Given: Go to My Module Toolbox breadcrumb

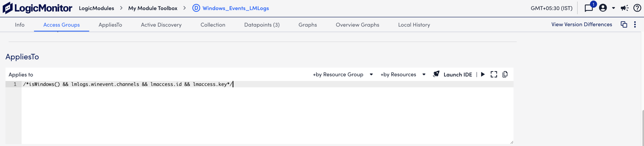Looking at the screenshot, I should [153, 8].
